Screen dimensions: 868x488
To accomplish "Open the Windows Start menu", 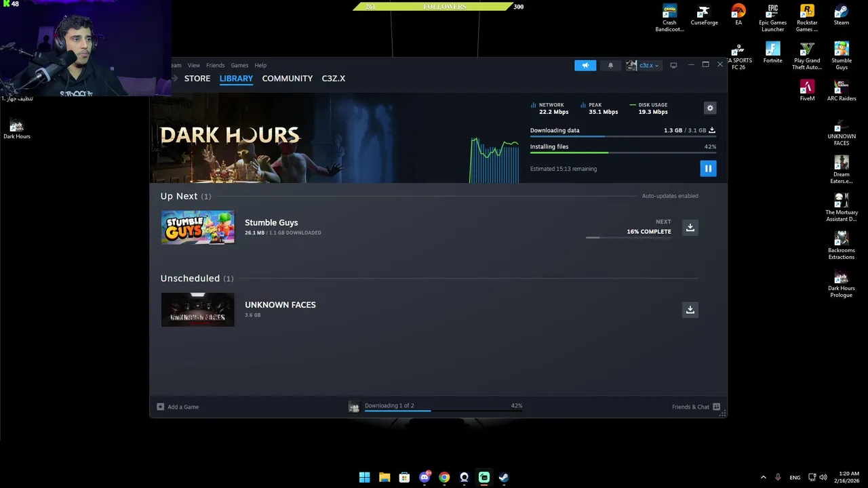I will click(x=364, y=477).
